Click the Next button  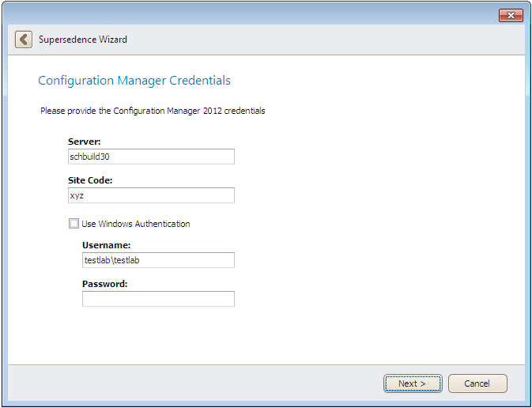pos(412,383)
